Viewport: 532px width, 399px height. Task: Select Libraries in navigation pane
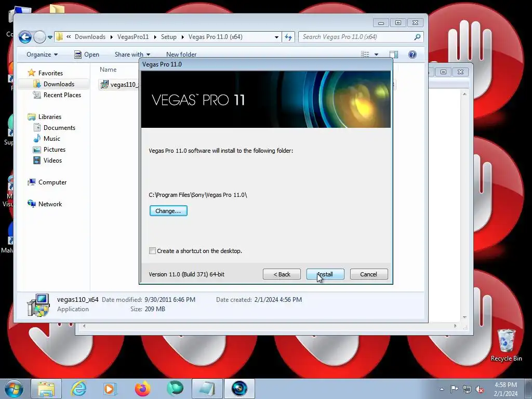[49, 117]
